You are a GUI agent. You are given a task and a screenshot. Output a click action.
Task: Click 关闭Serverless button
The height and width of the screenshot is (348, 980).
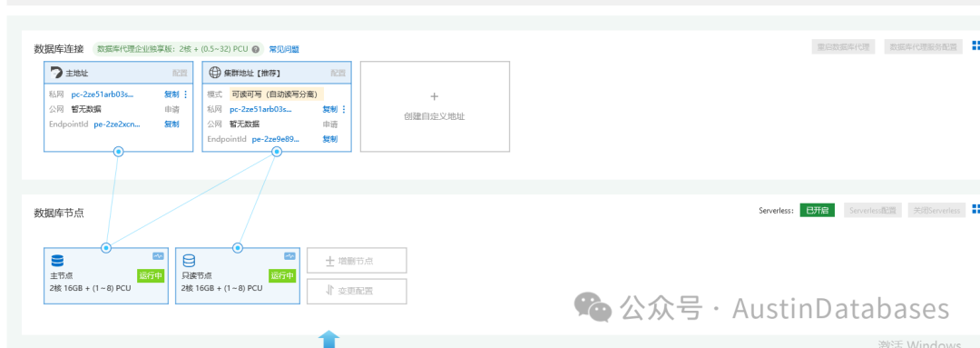click(936, 210)
